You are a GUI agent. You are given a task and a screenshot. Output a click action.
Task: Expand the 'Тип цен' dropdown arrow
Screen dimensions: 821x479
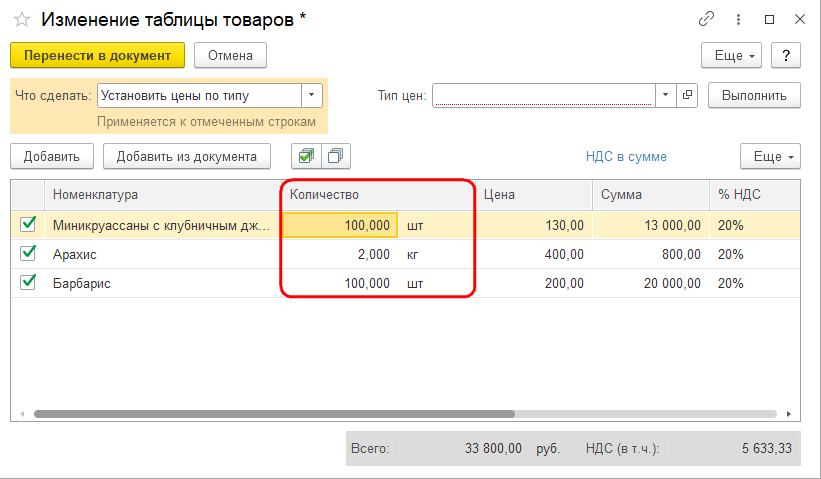[665, 95]
